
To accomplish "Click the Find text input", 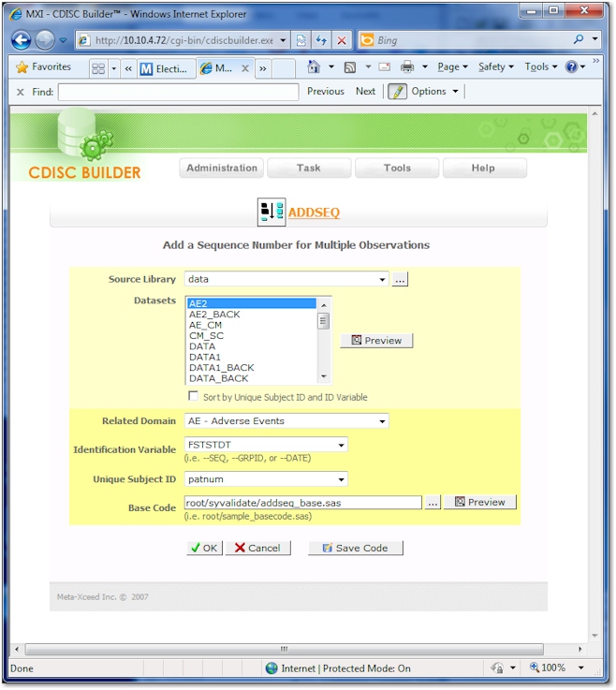I will (179, 93).
